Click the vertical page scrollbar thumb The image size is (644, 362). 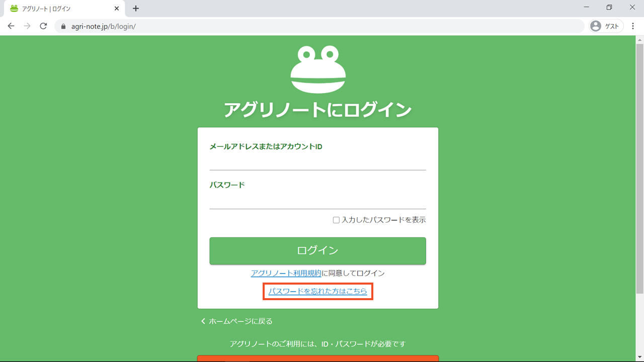[640, 168]
